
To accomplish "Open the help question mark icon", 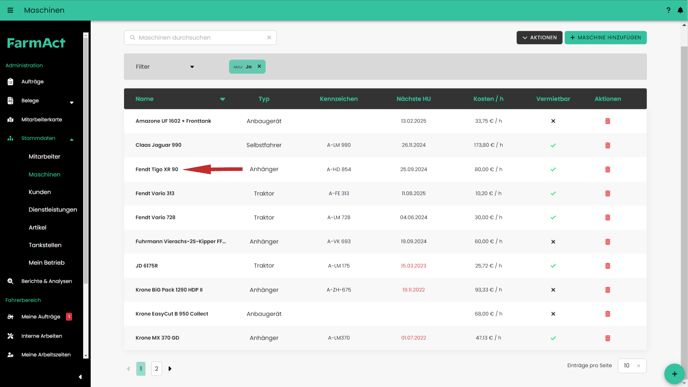I will 668,10.
